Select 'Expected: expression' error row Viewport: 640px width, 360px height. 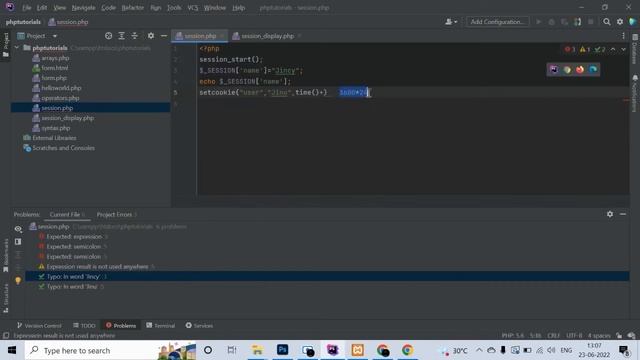73,237
